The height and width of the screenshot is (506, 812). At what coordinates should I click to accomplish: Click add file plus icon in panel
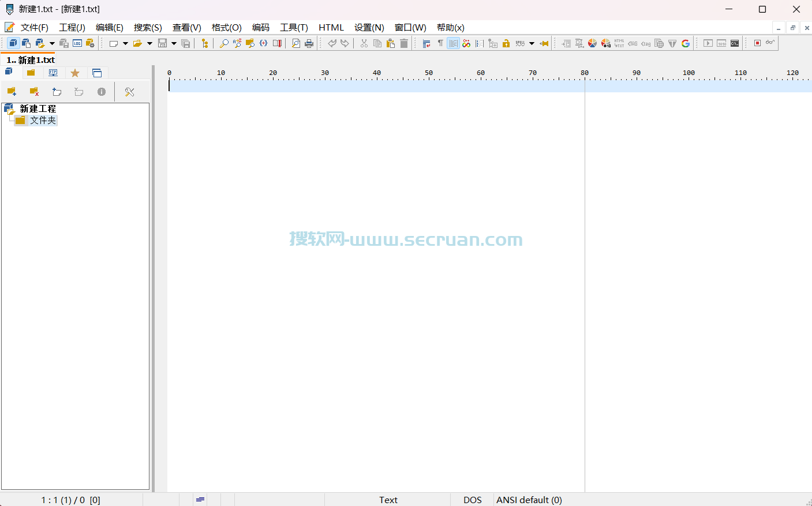point(57,92)
